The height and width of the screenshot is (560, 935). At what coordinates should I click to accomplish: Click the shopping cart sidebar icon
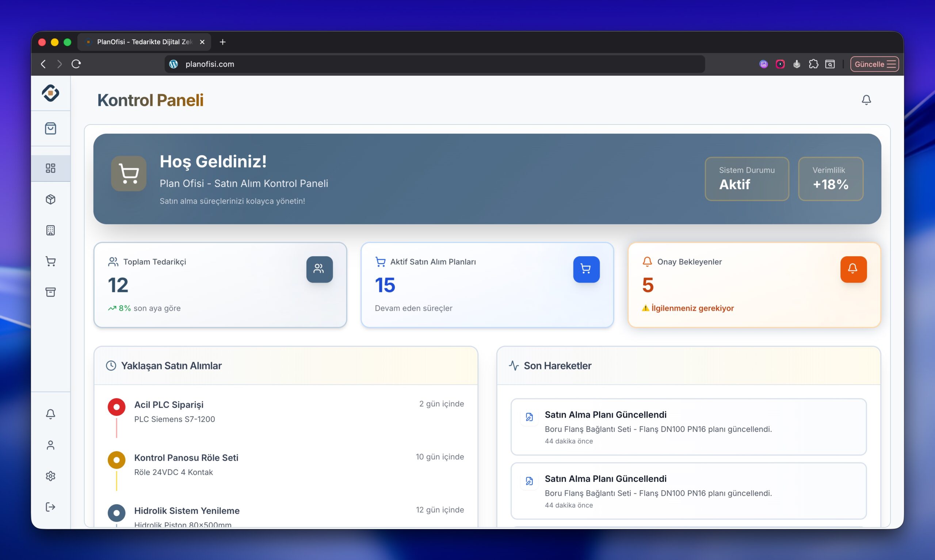point(50,261)
